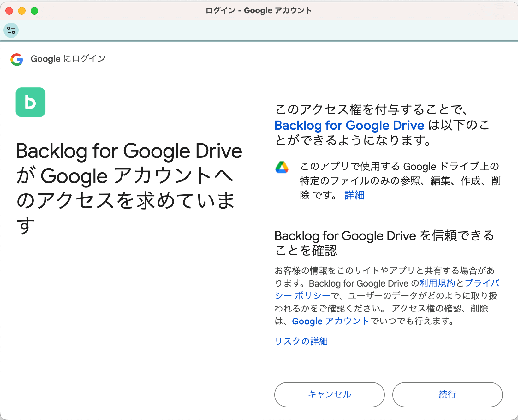Image resolution: width=518 pixels, height=420 pixels.
Task: Click the main access request heading
Action: (129, 188)
